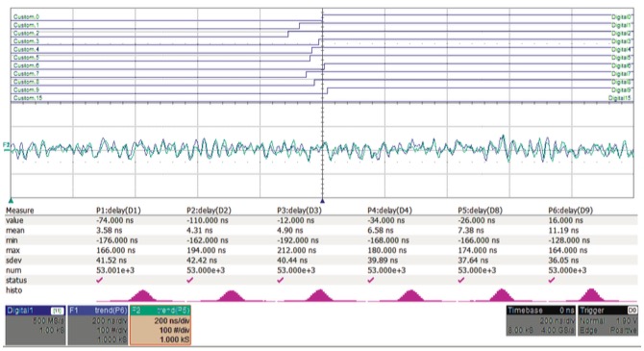
Task: Click the Digital9 label at right edge
Action: 621,90
